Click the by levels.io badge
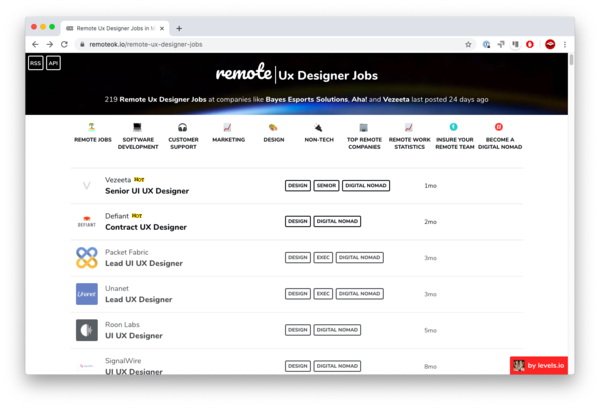This screenshot has width=600, height=408. pos(539,366)
